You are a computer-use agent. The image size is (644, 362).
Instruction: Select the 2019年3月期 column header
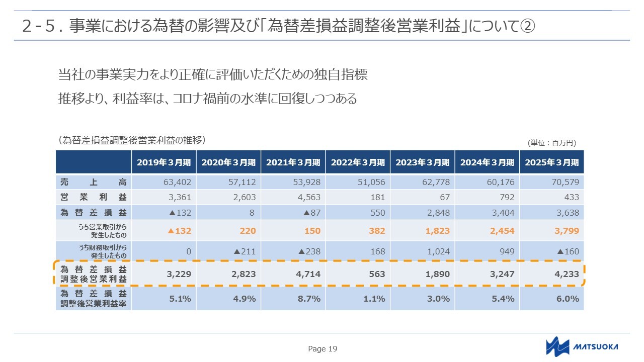pos(164,162)
